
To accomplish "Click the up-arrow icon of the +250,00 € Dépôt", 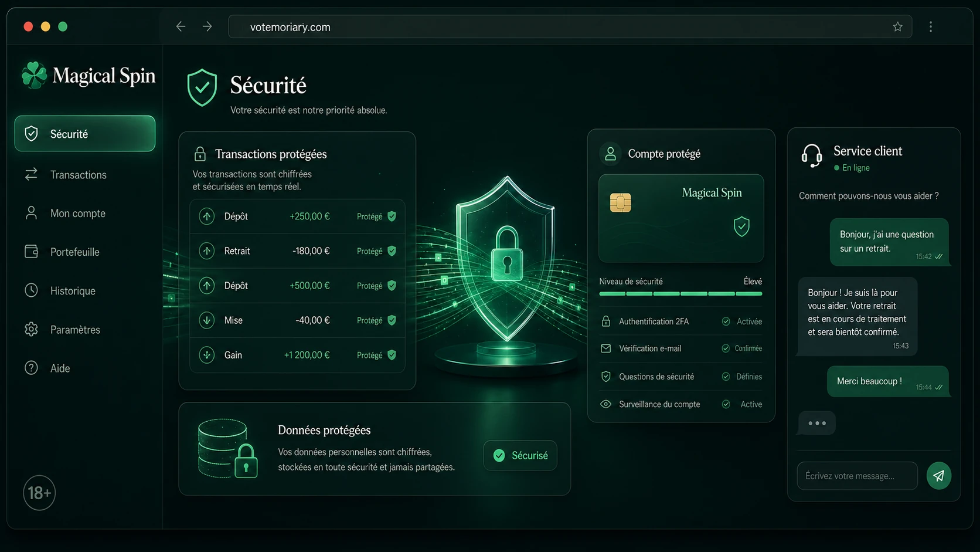I will [206, 216].
